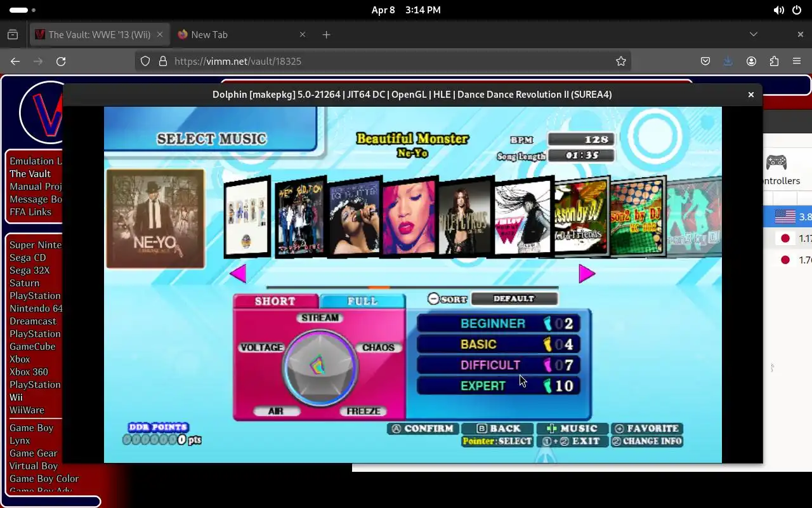Screen dimensions: 812x508
Task: Switch to the SHORT tab
Action: (275, 301)
